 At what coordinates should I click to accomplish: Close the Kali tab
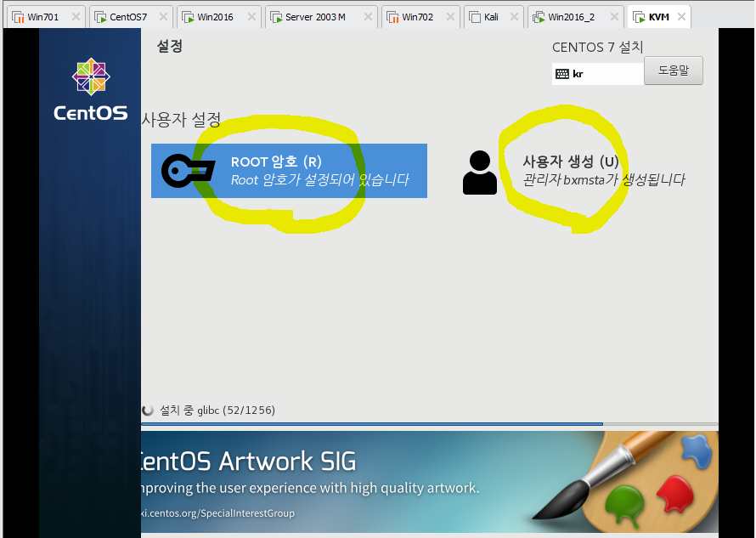514,17
